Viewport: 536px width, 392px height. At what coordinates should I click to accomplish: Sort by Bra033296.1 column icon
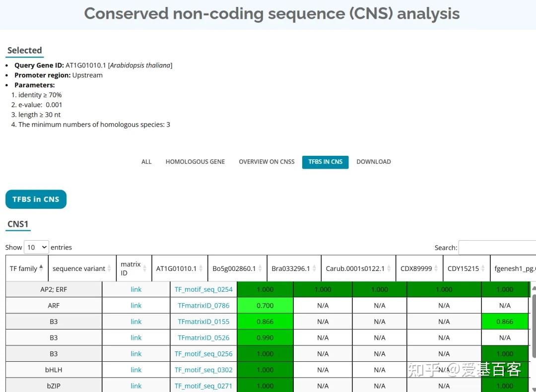[314, 268]
